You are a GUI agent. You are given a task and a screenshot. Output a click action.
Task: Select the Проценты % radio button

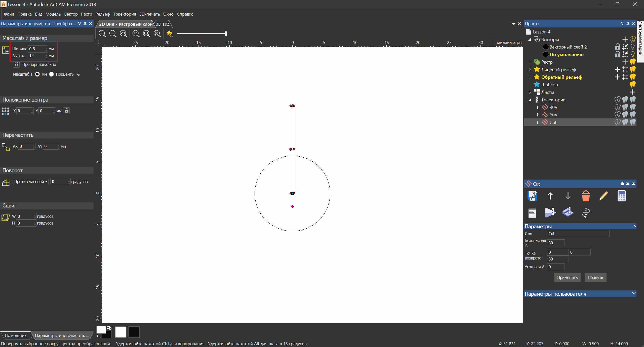52,74
